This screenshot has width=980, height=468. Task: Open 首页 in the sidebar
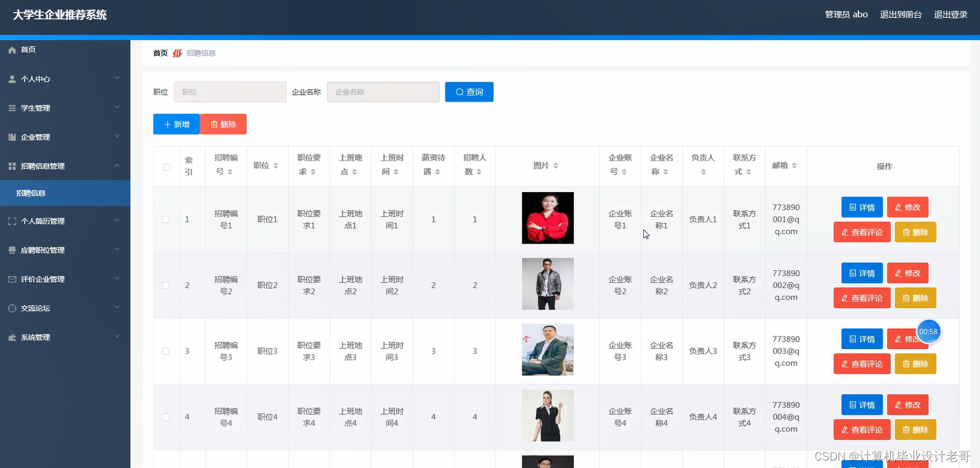pos(65,50)
